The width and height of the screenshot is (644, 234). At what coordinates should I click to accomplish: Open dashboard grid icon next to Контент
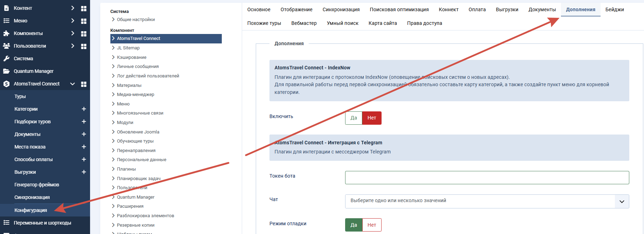[84, 8]
